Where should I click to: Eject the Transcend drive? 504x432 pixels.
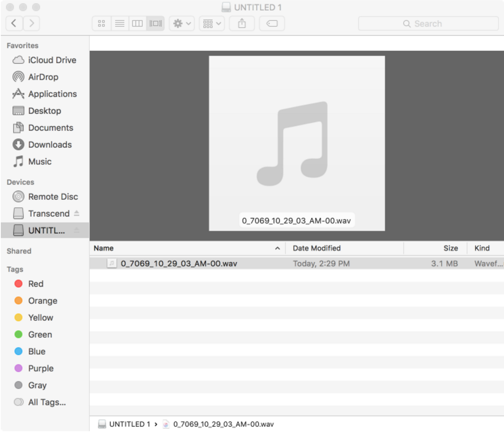click(x=77, y=213)
